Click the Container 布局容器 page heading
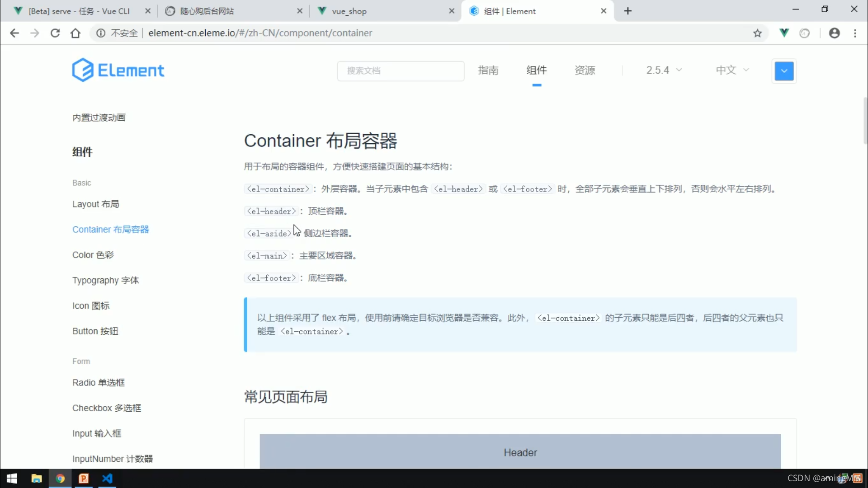 click(x=321, y=141)
